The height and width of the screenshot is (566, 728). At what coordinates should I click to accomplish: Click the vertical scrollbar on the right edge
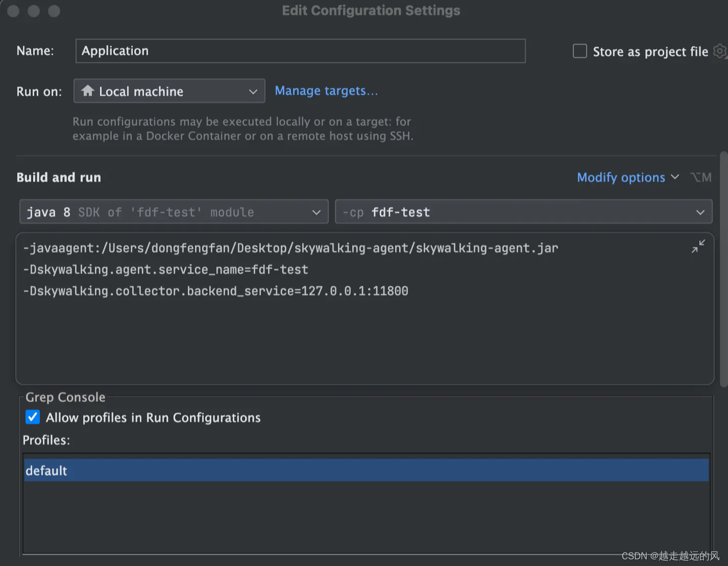tap(723, 268)
